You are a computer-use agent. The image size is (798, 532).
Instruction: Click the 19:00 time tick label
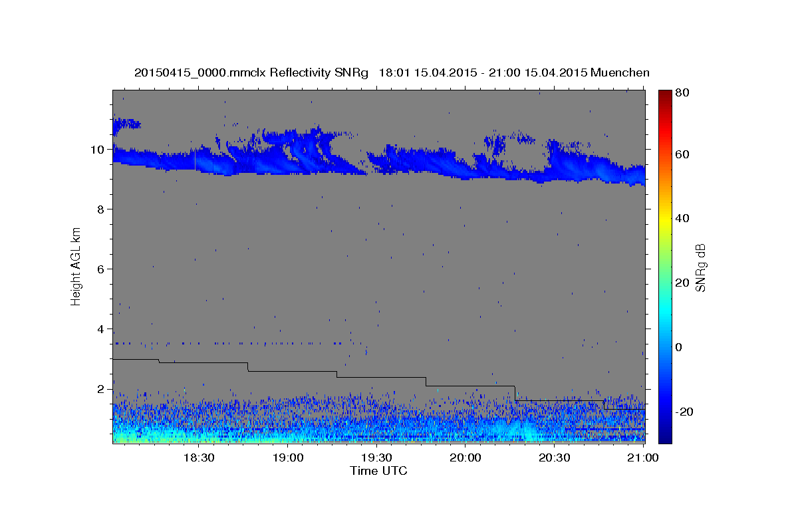coord(287,458)
